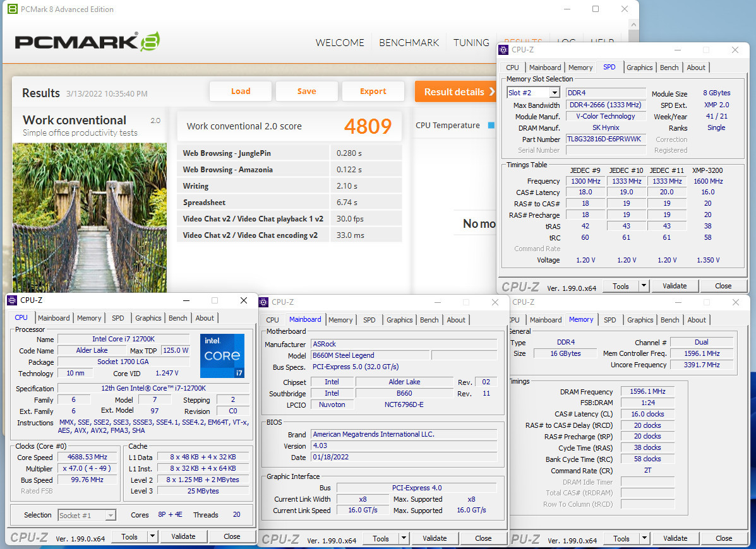
Task: Click the DRAM Frequency 1596.1 MHz value
Action: (647, 391)
